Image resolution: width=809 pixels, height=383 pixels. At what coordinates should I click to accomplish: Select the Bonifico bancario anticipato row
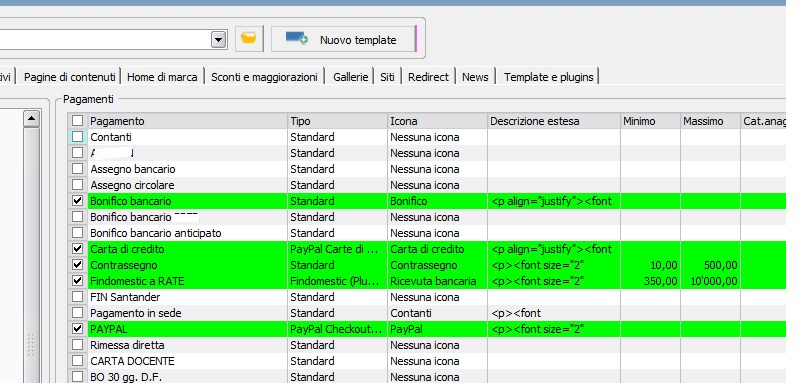tap(156, 233)
